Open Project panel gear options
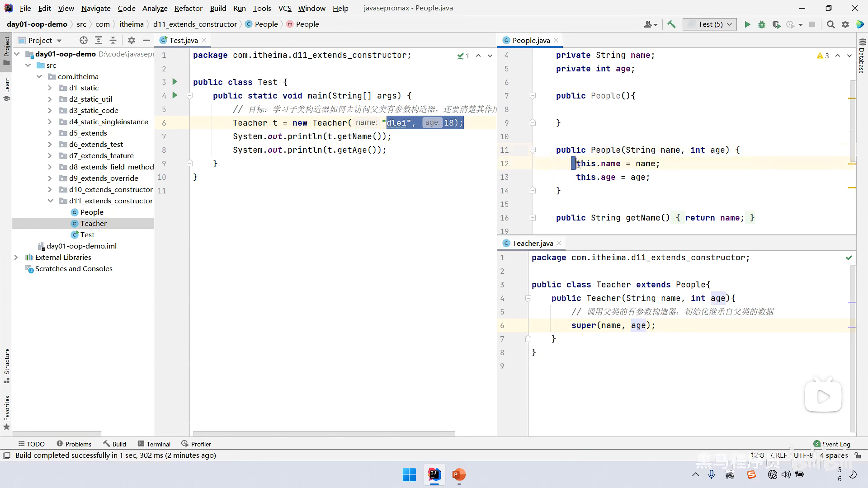868x488 pixels. point(132,40)
